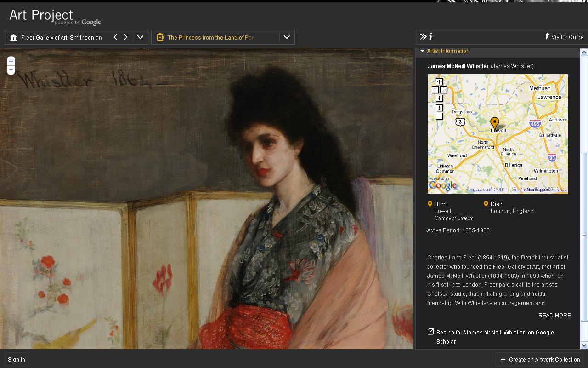Zoom out of the painting with minus button
Image resolution: width=588 pixels, height=368 pixels.
click(x=11, y=70)
